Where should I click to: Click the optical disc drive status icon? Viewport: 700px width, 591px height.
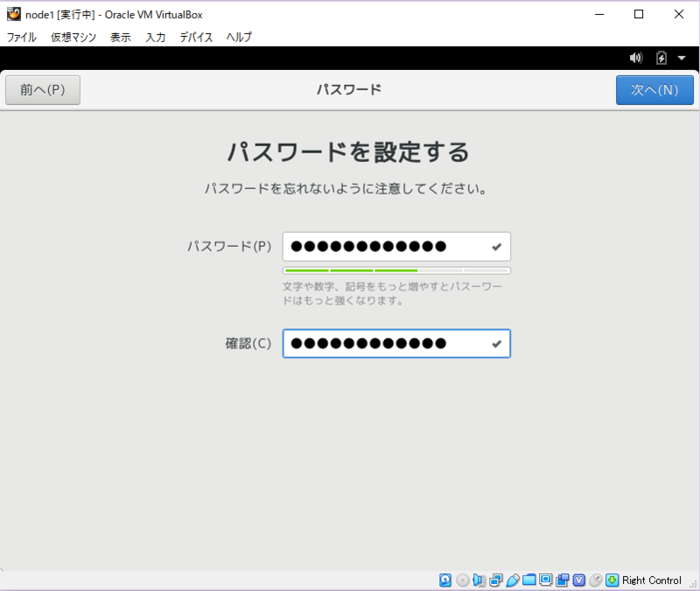(463, 580)
